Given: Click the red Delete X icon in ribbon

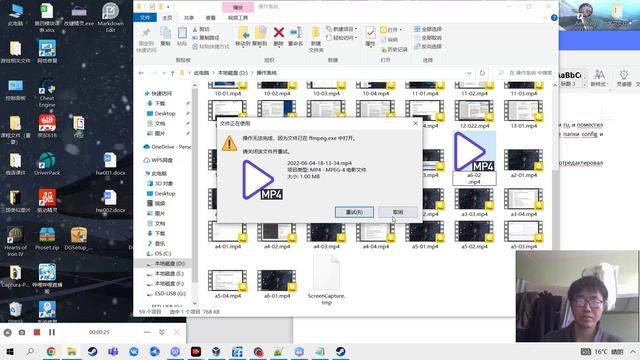Looking at the screenshot, I should [279, 33].
